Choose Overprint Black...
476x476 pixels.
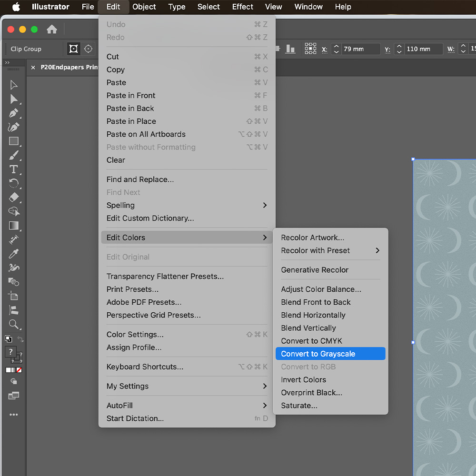(330, 393)
